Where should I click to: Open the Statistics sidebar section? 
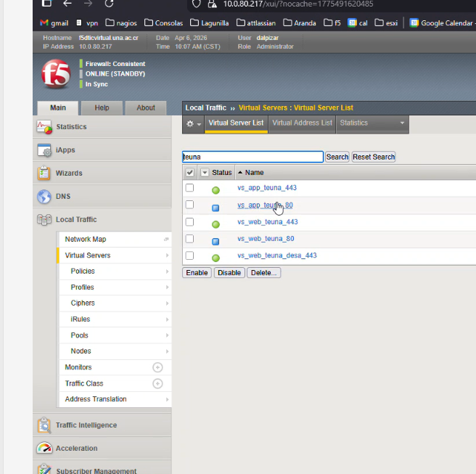pos(71,127)
